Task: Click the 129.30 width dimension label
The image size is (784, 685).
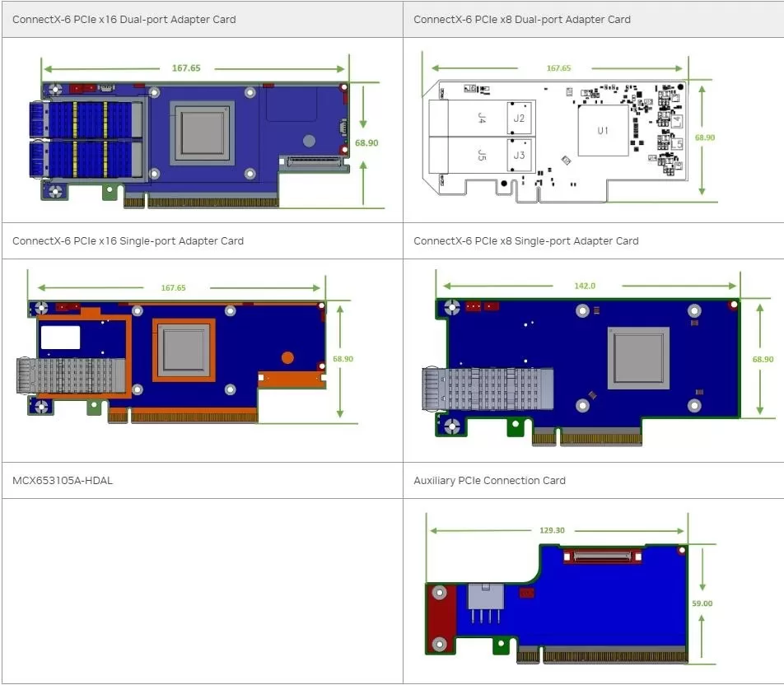Action: (x=552, y=530)
